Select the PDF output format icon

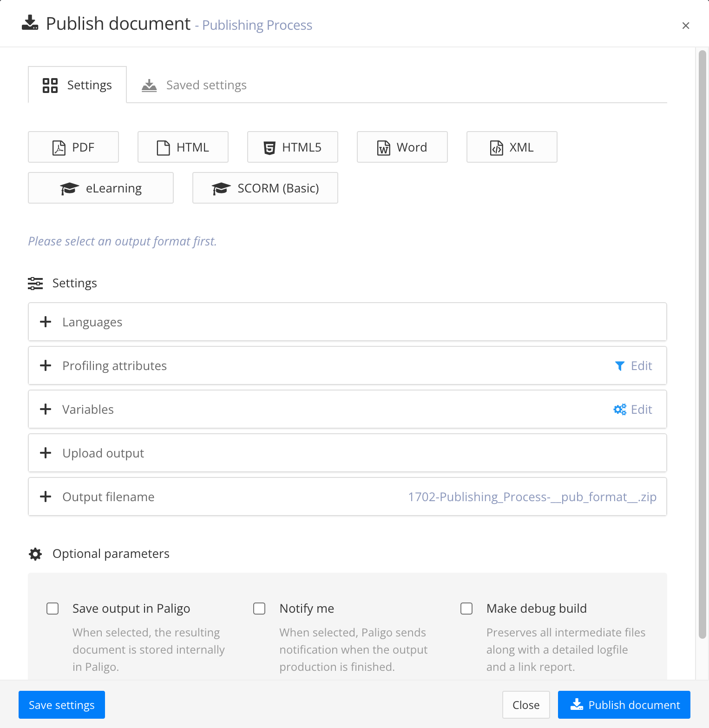pyautogui.click(x=58, y=147)
